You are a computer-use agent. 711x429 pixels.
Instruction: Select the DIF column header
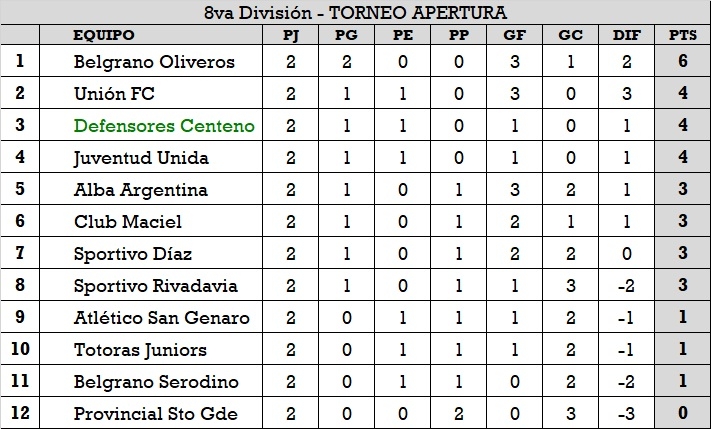(x=627, y=35)
